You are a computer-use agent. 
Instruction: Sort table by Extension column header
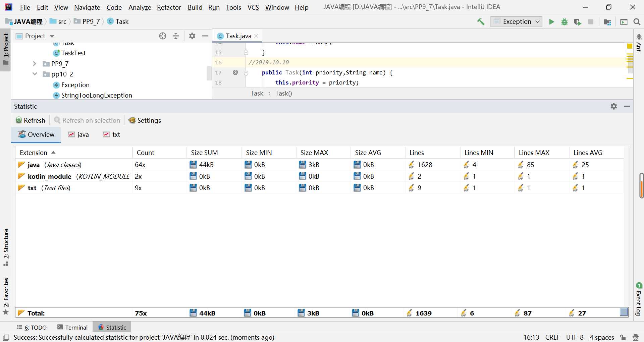pyautogui.click(x=74, y=153)
